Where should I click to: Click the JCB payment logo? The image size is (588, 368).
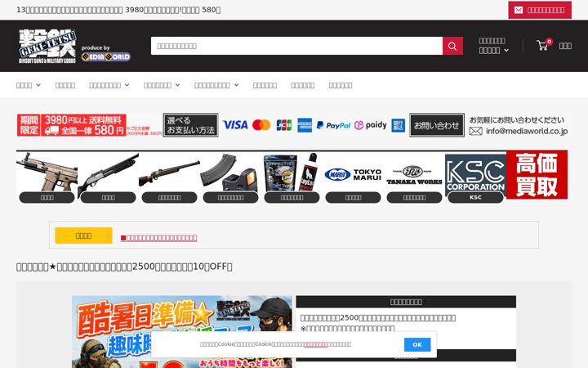pos(284,125)
